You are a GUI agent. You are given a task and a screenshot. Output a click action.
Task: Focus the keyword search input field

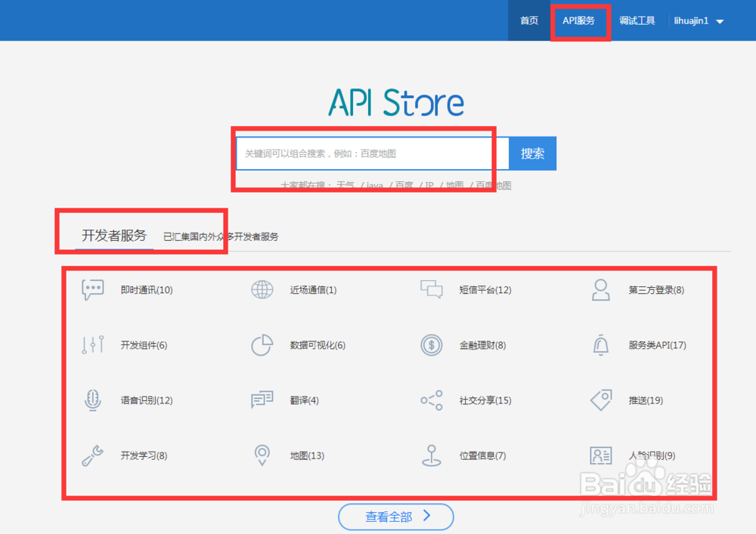(372, 153)
